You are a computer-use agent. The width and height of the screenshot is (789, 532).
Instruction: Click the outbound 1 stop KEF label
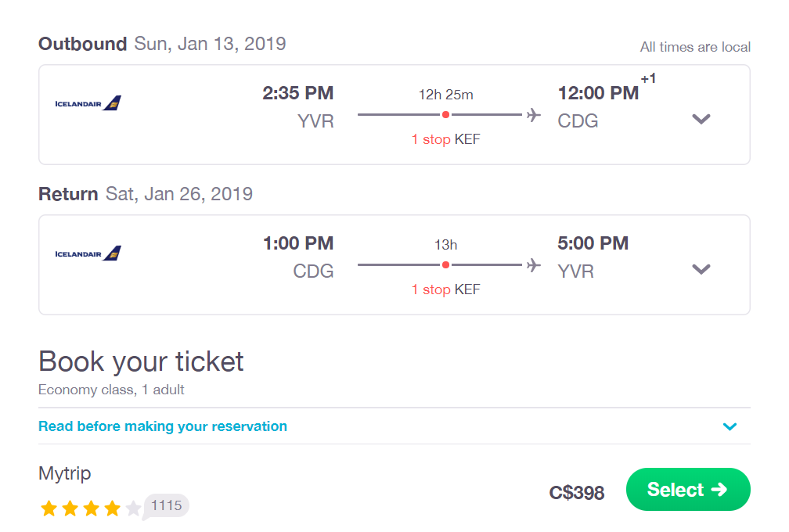(x=446, y=139)
